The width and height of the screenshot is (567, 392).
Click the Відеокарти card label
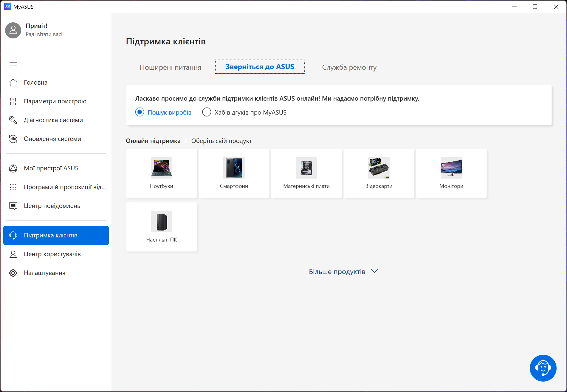click(x=379, y=186)
